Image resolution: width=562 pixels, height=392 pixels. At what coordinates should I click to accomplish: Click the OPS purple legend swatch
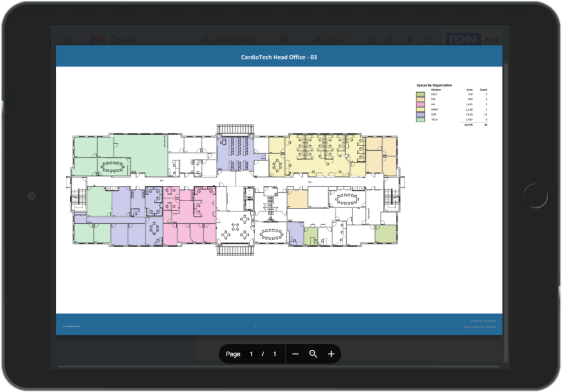[x=420, y=115]
